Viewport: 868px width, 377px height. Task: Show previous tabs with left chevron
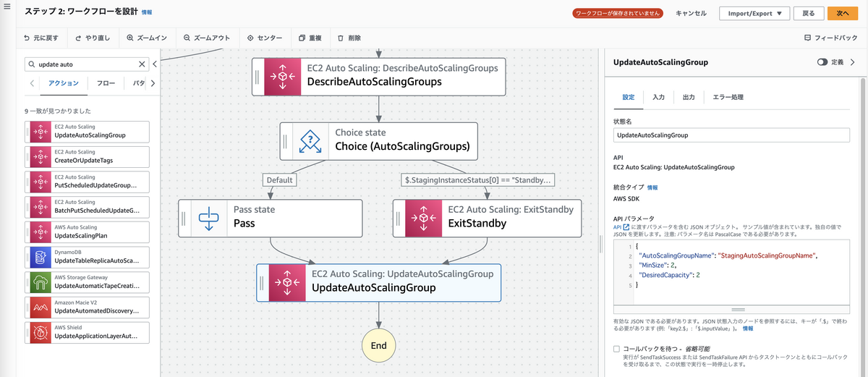tap(33, 83)
